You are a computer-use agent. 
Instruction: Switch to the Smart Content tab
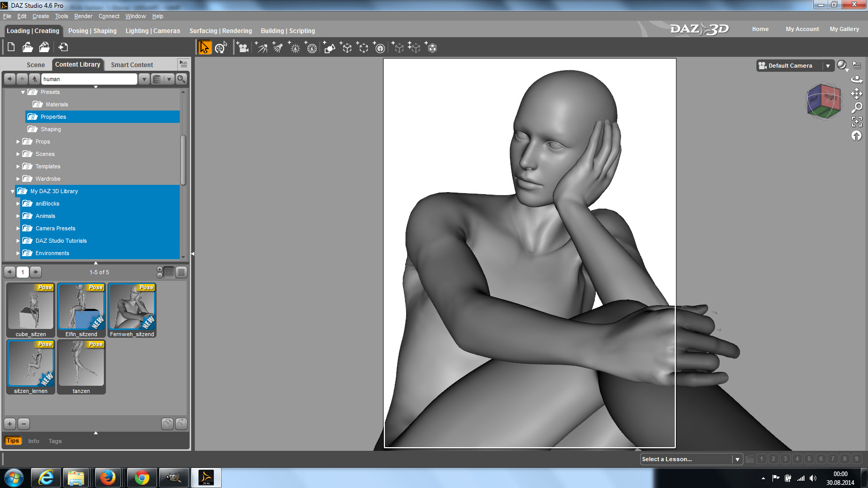pos(132,65)
